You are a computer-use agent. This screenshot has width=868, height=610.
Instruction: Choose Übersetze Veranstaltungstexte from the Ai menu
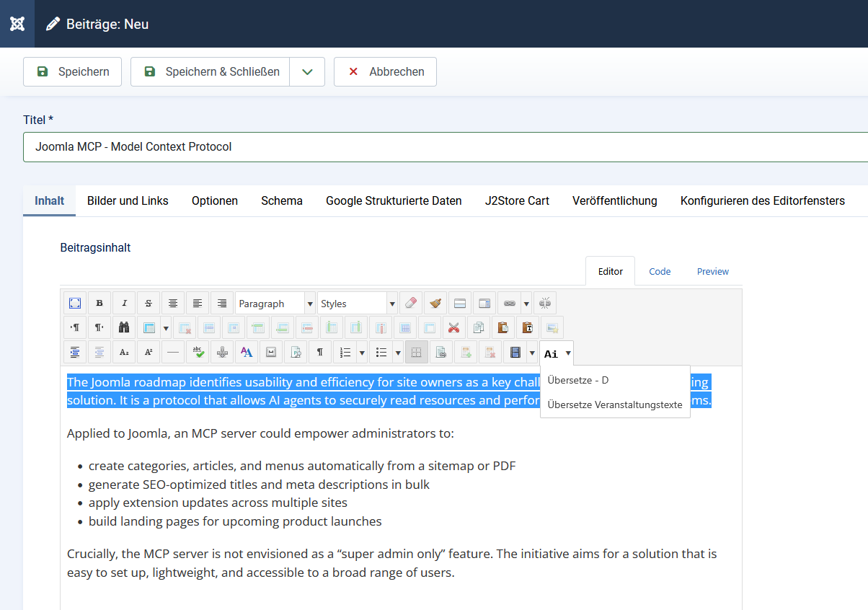[x=614, y=405]
